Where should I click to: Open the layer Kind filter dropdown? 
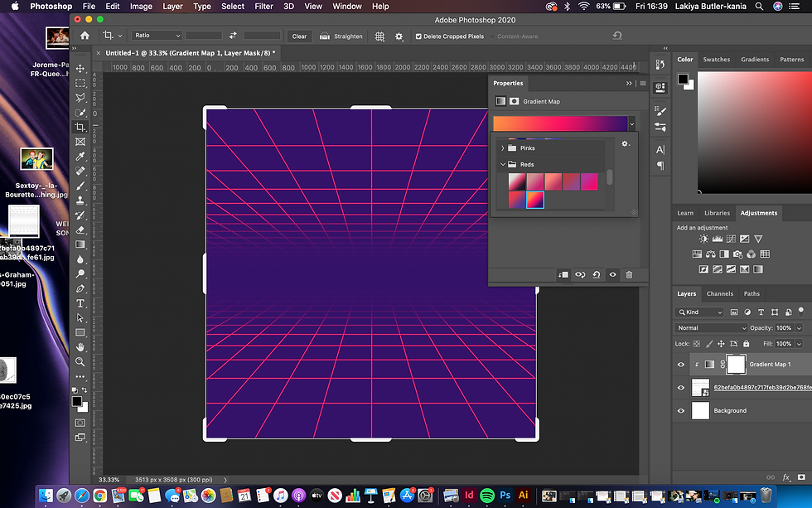pos(698,312)
